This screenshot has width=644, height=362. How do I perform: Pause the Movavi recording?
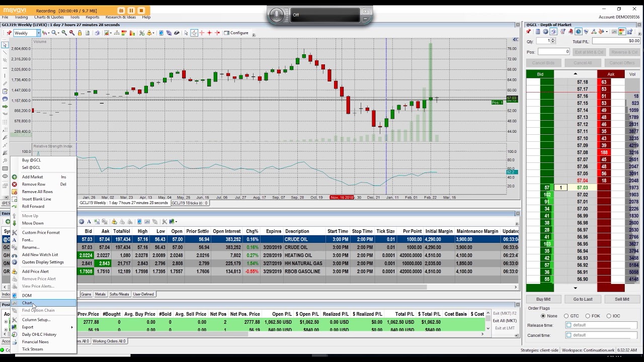[x=131, y=10]
